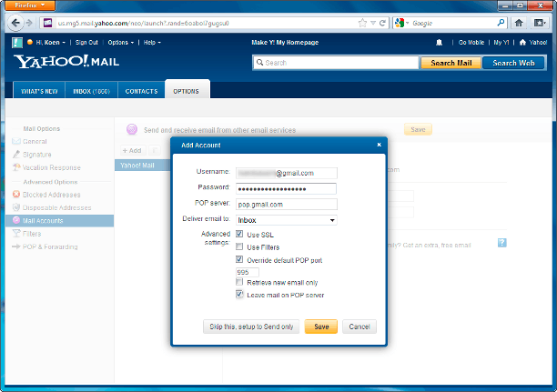Click the Yahoo mail search box
Image resolution: width=557 pixels, height=392 pixels.
[x=336, y=63]
